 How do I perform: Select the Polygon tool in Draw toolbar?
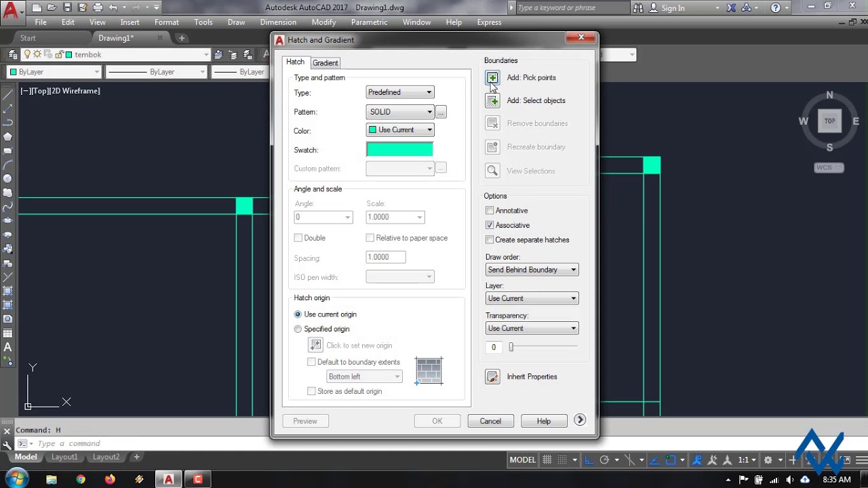click(8, 136)
